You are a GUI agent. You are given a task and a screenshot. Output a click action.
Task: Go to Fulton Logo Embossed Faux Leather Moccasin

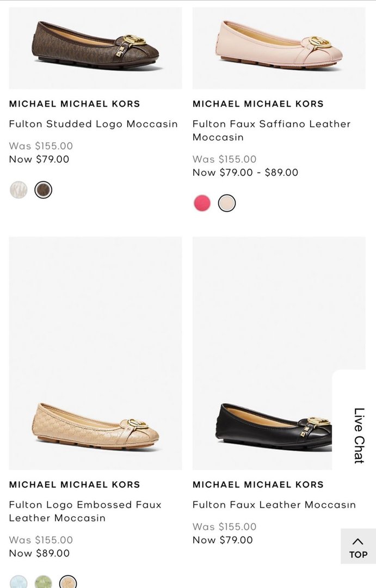pyautogui.click(x=85, y=511)
